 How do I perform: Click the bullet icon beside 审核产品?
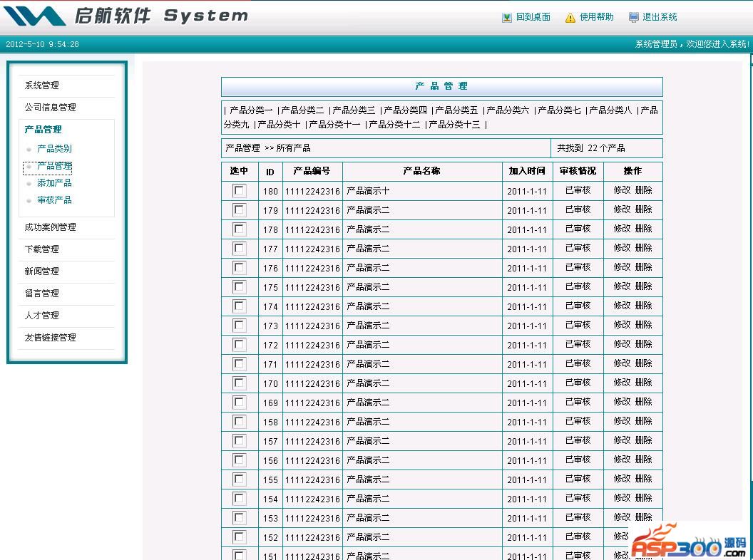click(x=29, y=201)
